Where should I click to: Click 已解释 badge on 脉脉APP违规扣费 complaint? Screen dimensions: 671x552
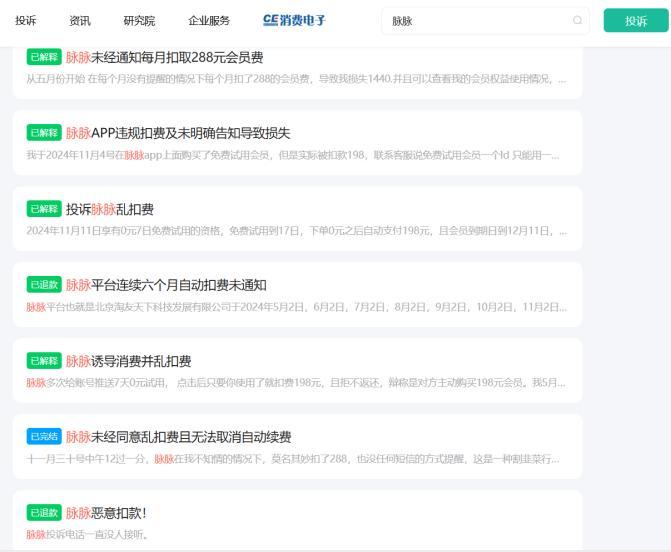click(44, 133)
